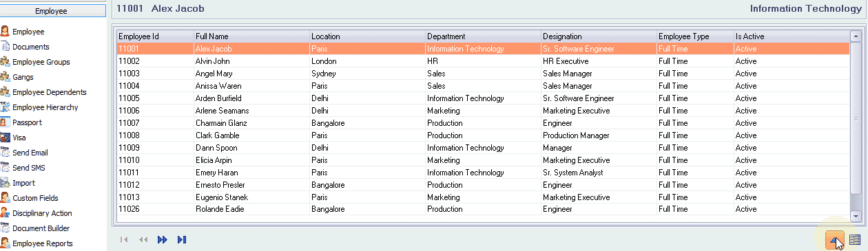Image resolution: width=868 pixels, height=251 pixels.
Task: Click the 11001 Alex Jacob title header
Action: (161, 9)
